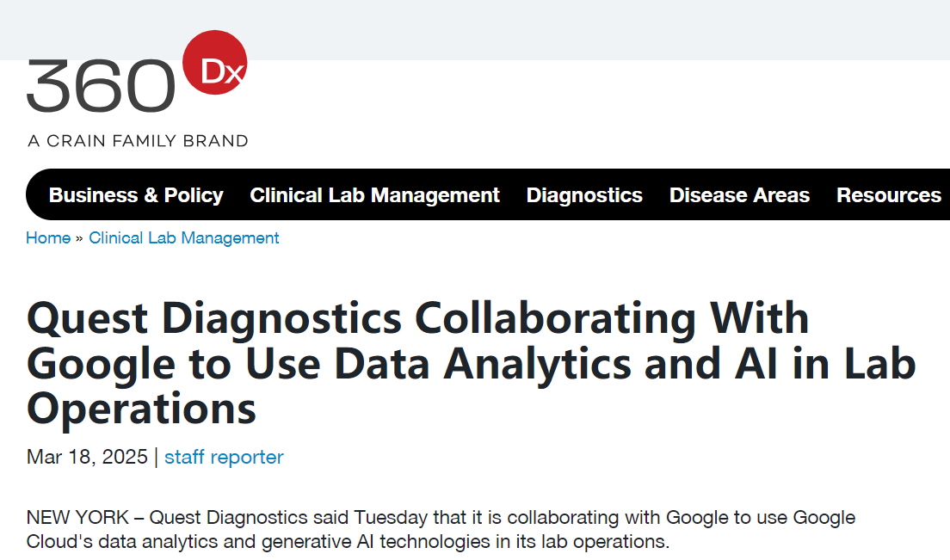Expand the Disease Areas menu
Image resolution: width=950 pixels, height=560 pixels.
(x=739, y=195)
